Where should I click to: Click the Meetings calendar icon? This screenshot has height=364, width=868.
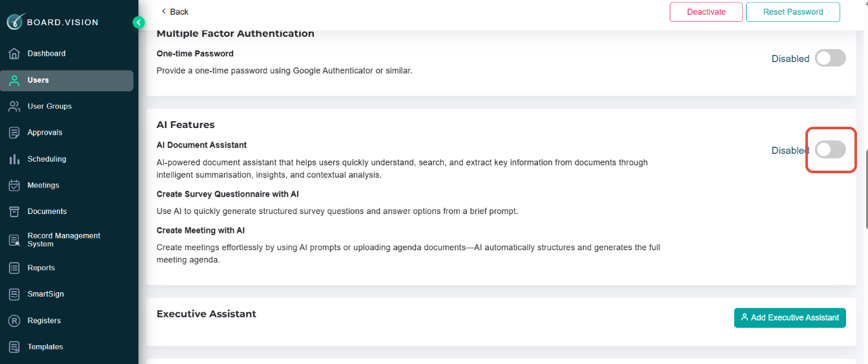coord(14,186)
